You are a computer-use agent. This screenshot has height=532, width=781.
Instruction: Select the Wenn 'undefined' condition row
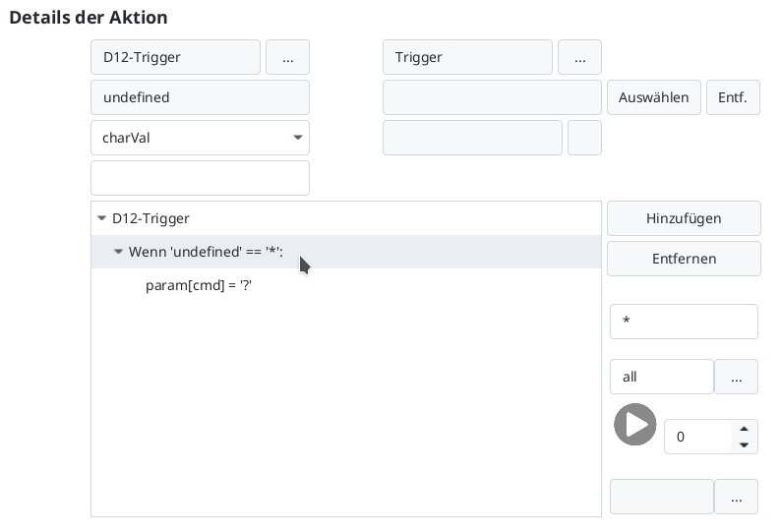206,252
